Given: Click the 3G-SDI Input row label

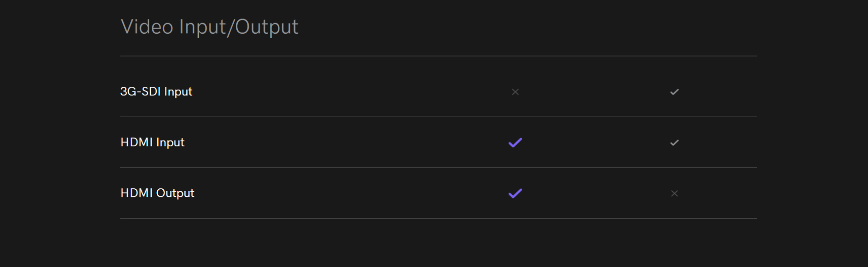Looking at the screenshot, I should pyautogui.click(x=156, y=92).
